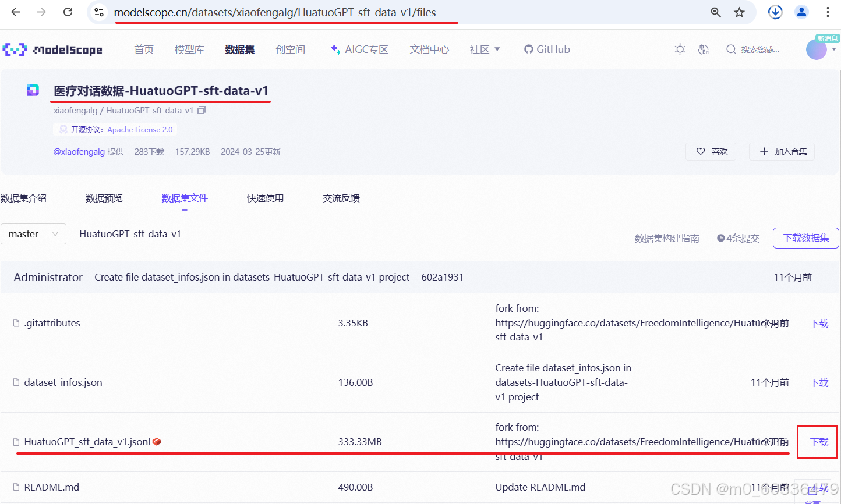Click the zoom magnifier icon in the address bar
The image size is (841, 504).
[x=716, y=12]
